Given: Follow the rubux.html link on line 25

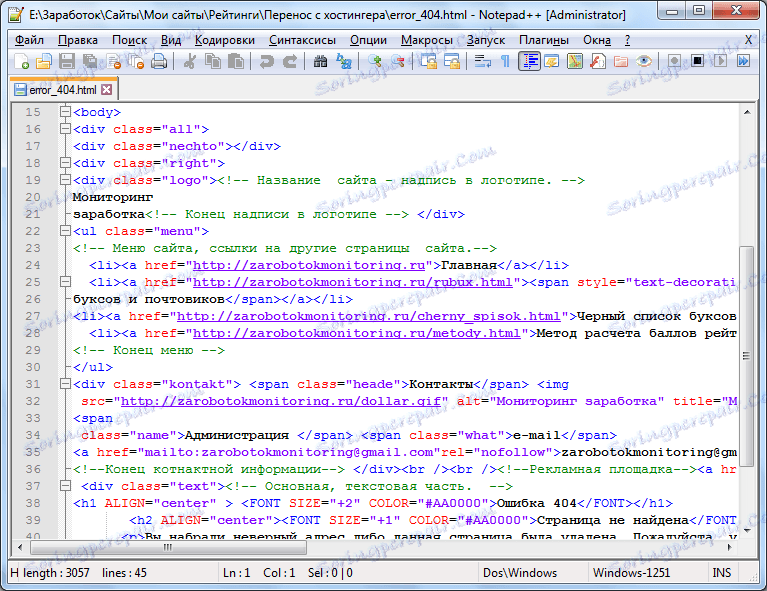Looking at the screenshot, I should coord(353,282).
